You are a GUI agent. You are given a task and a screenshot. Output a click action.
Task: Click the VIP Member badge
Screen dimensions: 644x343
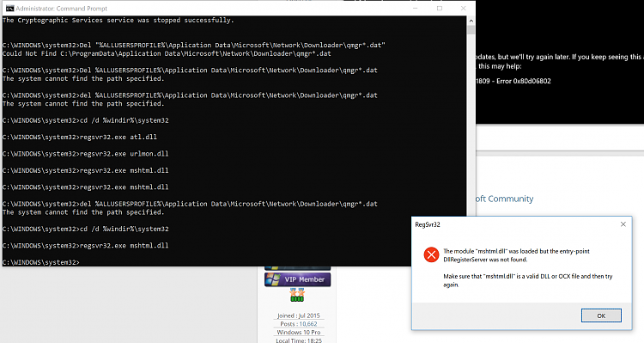click(x=297, y=279)
